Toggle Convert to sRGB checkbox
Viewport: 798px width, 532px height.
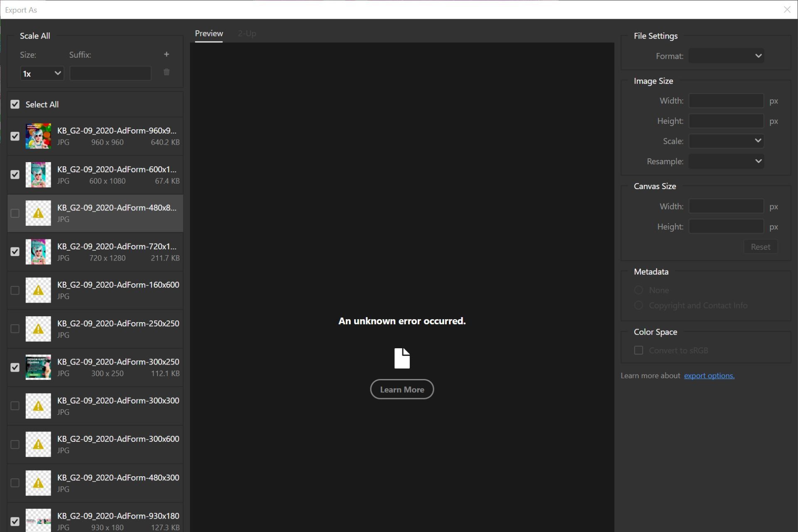pyautogui.click(x=638, y=350)
